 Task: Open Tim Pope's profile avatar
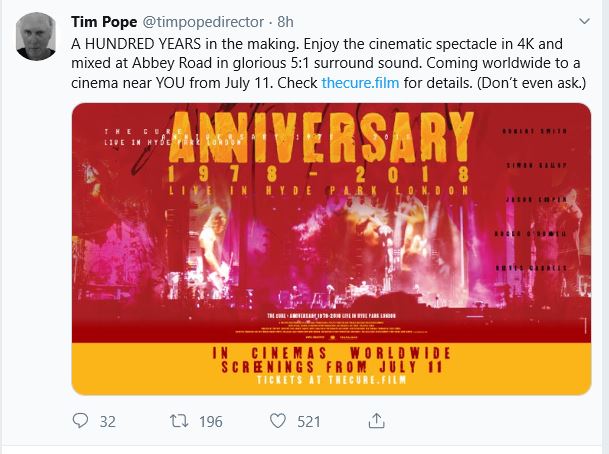(36, 38)
